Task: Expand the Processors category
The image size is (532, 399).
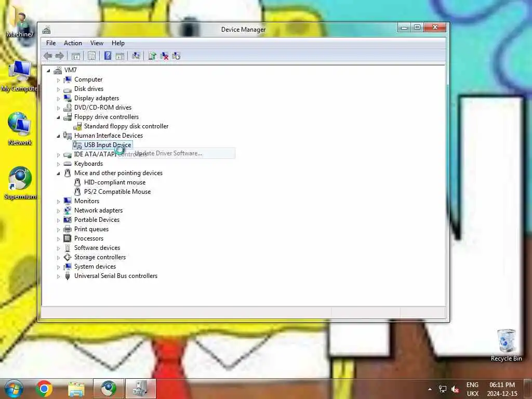Action: click(58, 239)
